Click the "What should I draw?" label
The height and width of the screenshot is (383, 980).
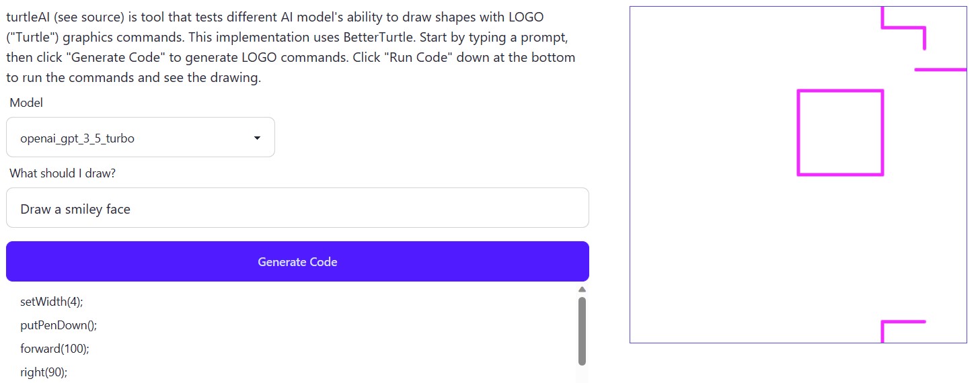click(x=63, y=173)
